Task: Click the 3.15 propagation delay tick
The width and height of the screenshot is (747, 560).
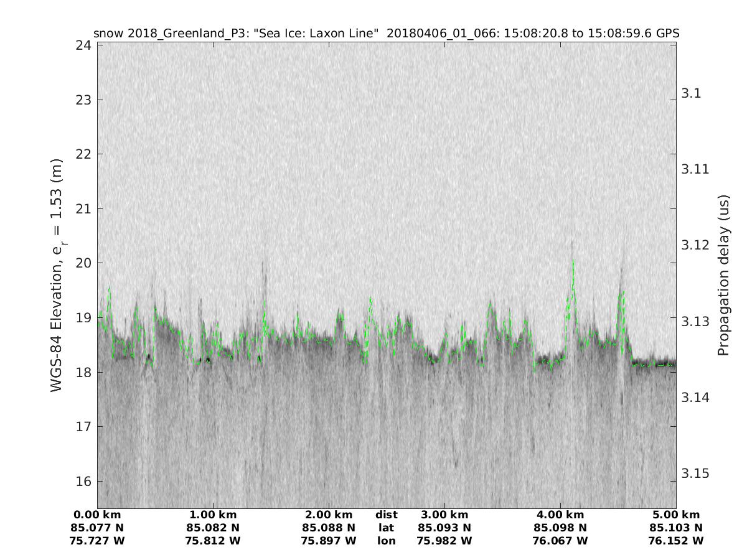Action: tap(696, 474)
